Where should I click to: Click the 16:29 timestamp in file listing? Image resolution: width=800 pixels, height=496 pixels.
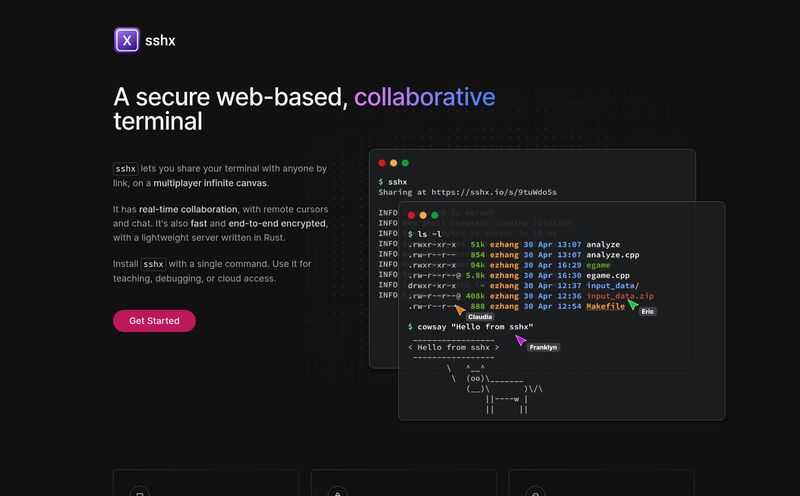coord(569,265)
